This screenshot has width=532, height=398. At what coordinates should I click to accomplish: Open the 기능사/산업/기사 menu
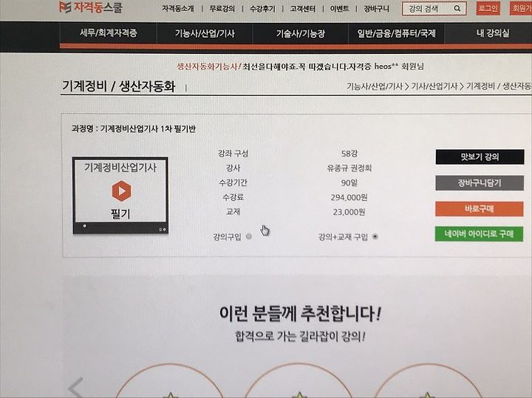tap(205, 33)
